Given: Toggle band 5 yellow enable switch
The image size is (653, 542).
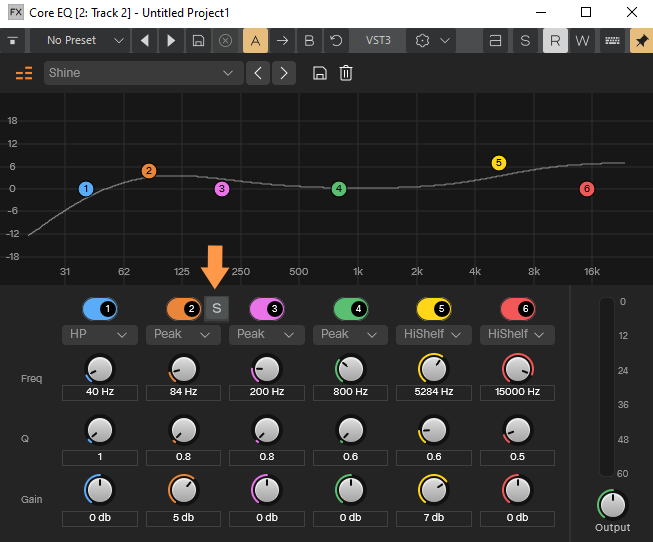Looking at the screenshot, I should tap(434, 309).
